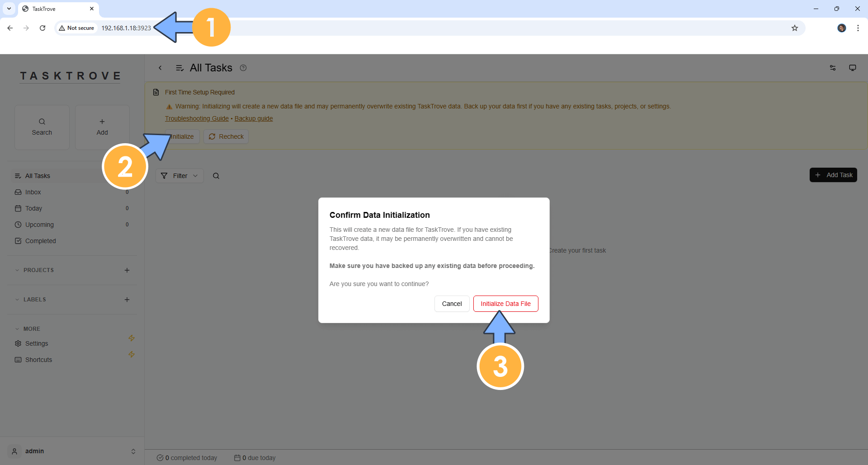Bookmark this page with star icon
868x465 pixels.
pos(795,28)
